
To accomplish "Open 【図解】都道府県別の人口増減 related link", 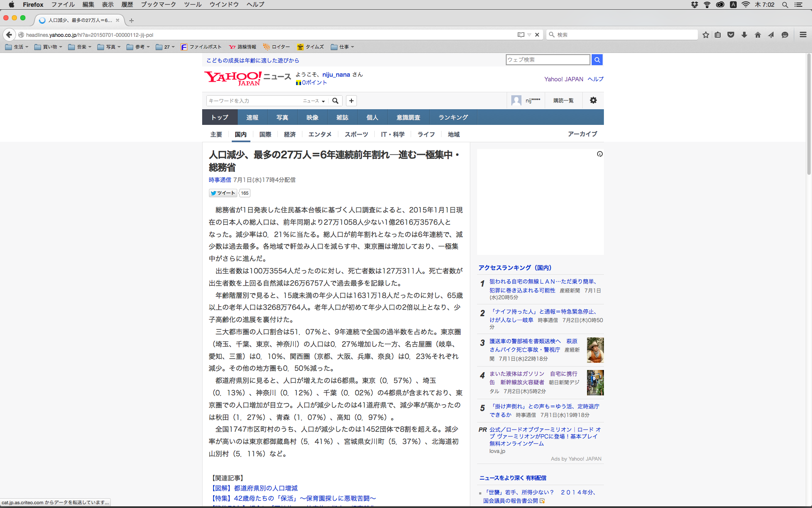I will pyautogui.click(x=254, y=488).
